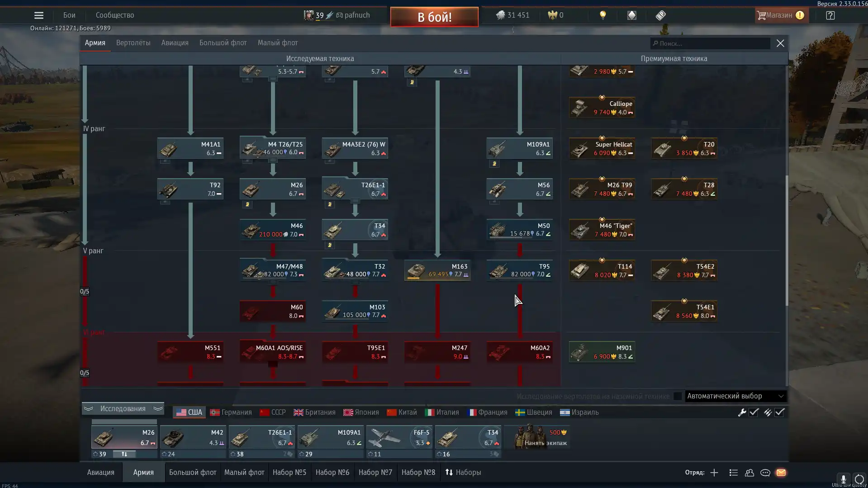Switch to the Большой флот tree tab
868x488 pixels.
coord(223,43)
